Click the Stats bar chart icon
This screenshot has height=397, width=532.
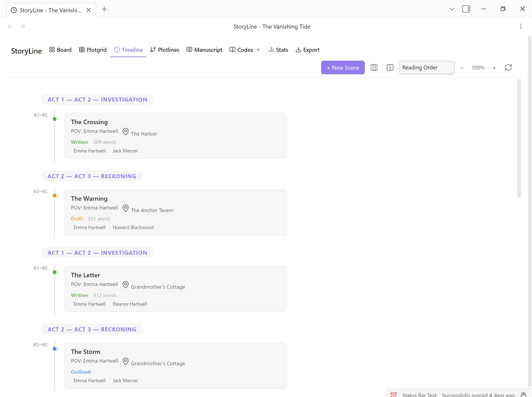[271, 50]
